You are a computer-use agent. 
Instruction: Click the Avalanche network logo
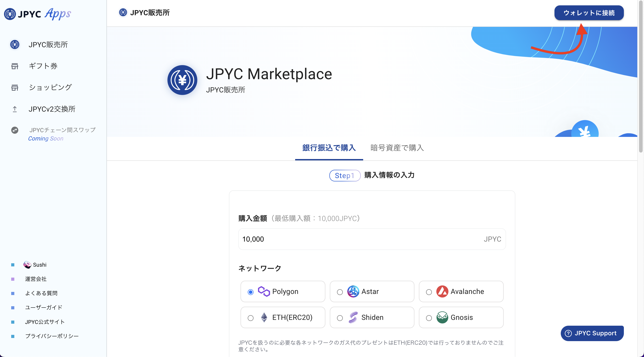coord(442,291)
